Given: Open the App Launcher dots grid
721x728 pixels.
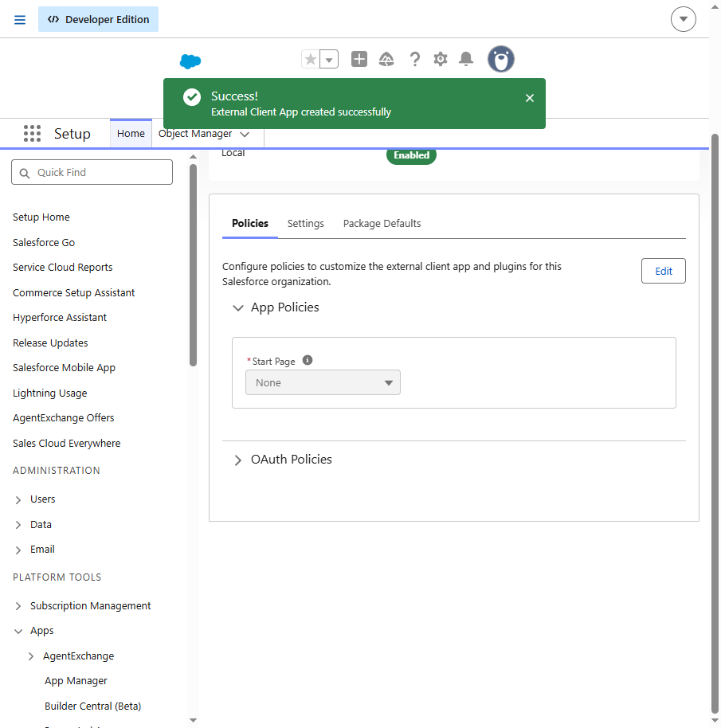Looking at the screenshot, I should [x=32, y=134].
